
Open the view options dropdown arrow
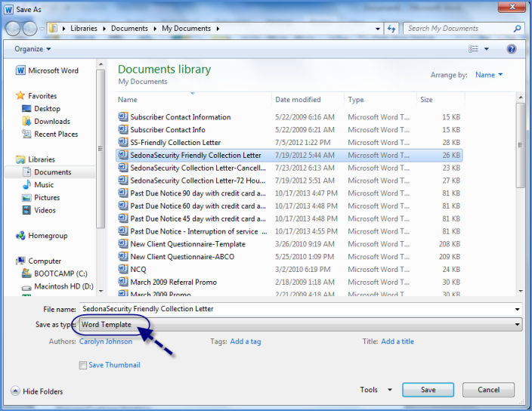487,49
